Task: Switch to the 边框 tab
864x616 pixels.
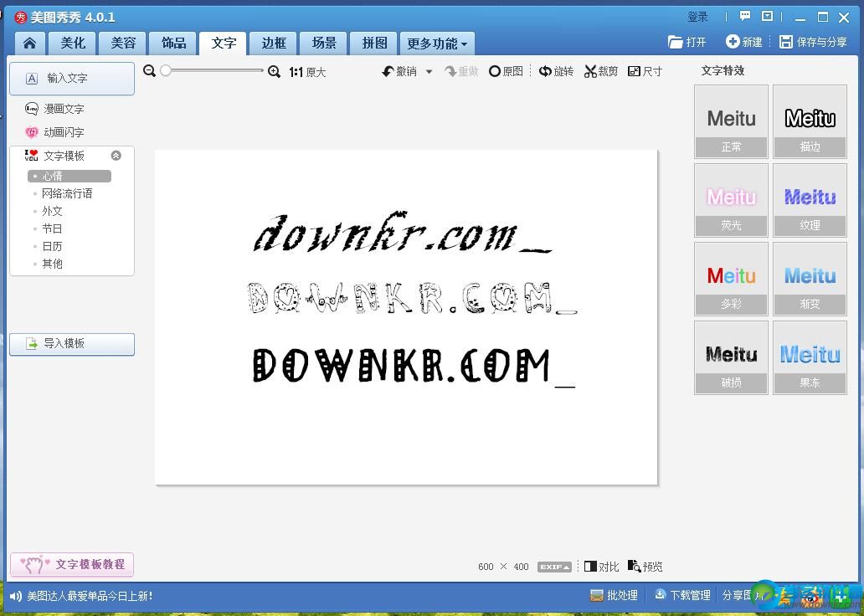Action: [x=274, y=44]
